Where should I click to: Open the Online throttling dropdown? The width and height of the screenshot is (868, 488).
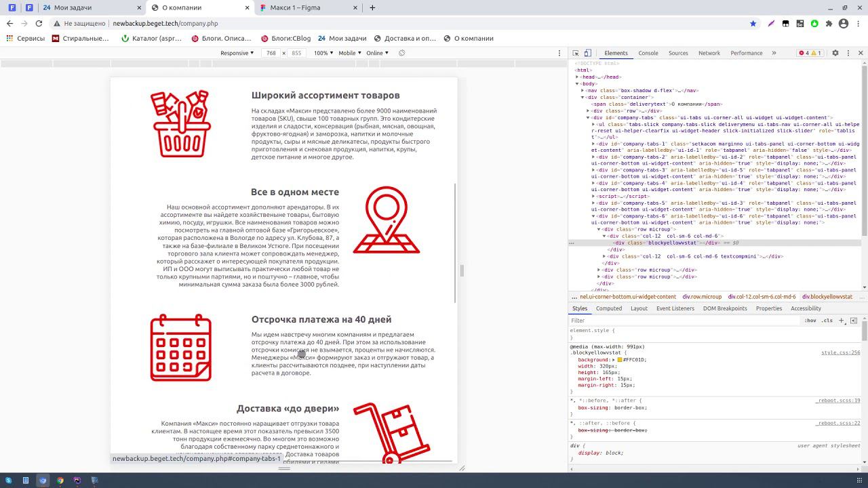click(377, 53)
